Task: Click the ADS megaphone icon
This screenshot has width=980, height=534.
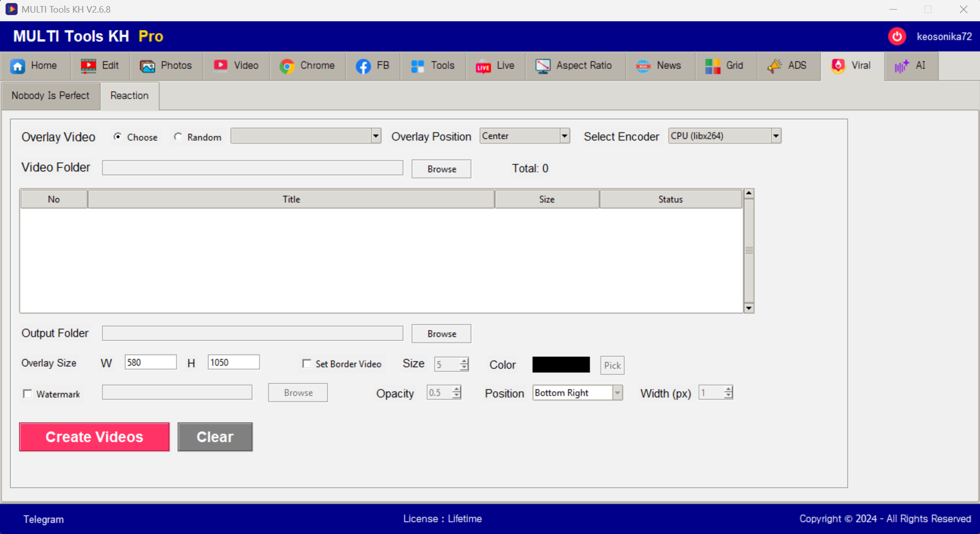Action: coord(775,66)
